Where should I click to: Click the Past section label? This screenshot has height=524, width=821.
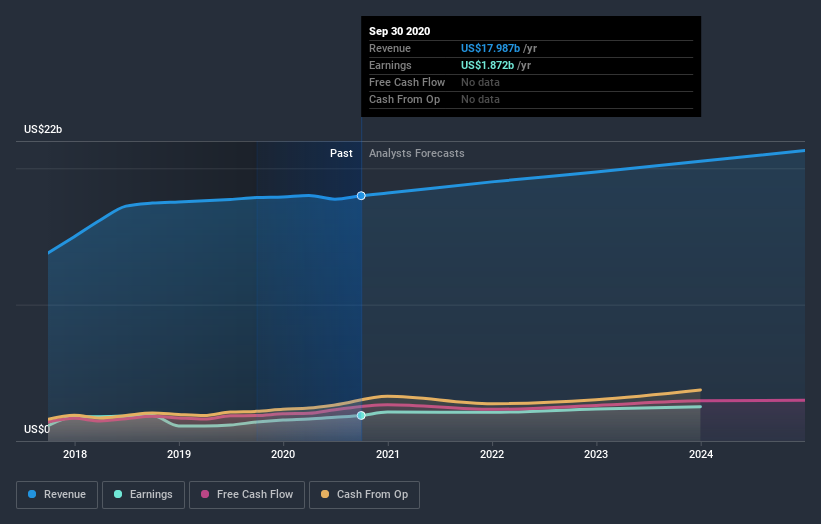click(341, 153)
